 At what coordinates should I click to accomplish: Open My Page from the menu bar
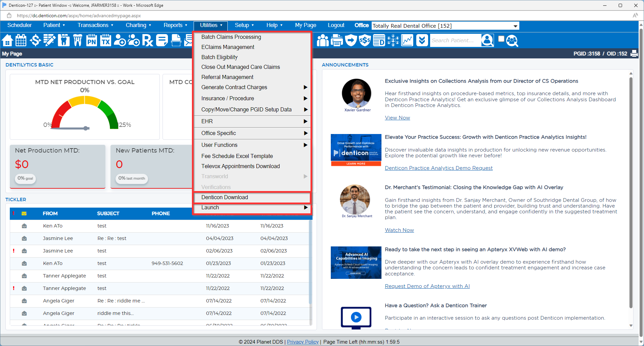[305, 25]
